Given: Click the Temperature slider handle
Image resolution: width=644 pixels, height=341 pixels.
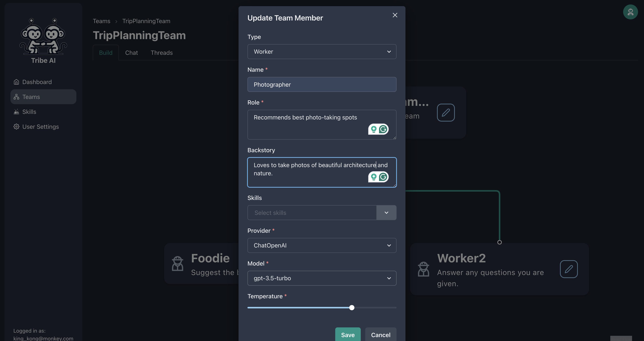Looking at the screenshot, I should (351, 308).
